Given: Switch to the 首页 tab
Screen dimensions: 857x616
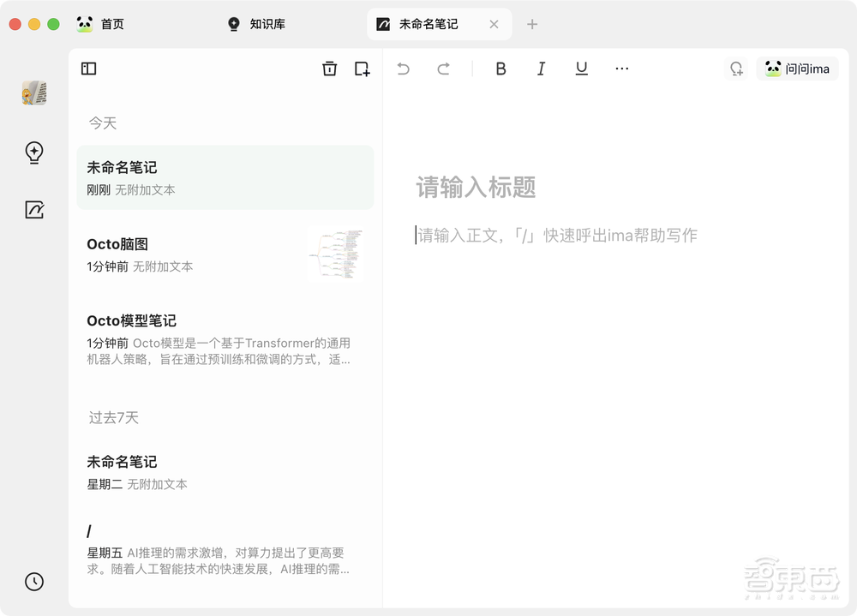Looking at the screenshot, I should click(x=101, y=24).
